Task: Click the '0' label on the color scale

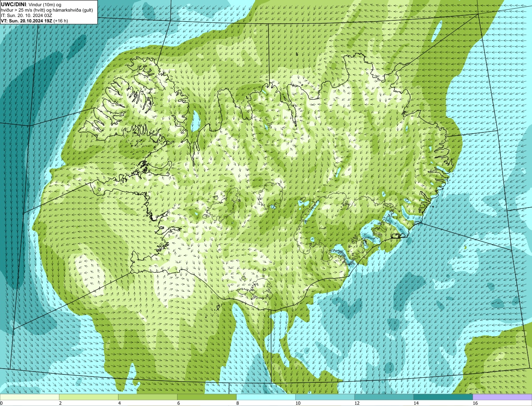Action: tap(1, 403)
